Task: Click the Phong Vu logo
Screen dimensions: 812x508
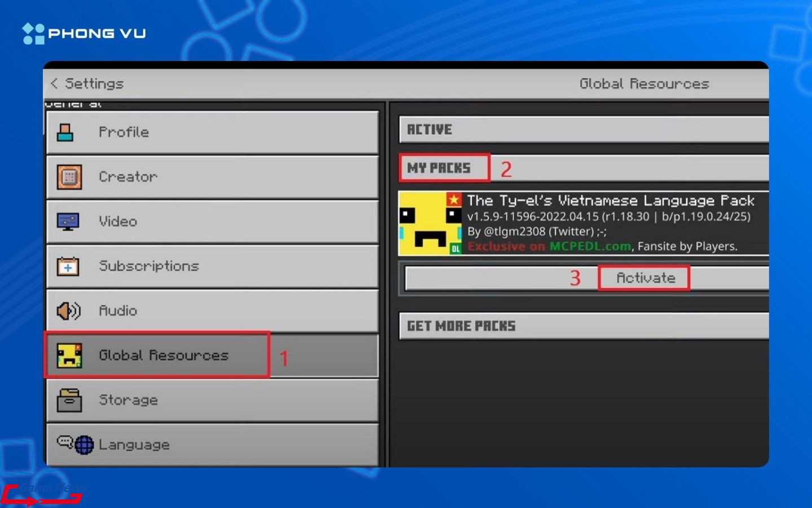Action: pyautogui.click(x=85, y=33)
